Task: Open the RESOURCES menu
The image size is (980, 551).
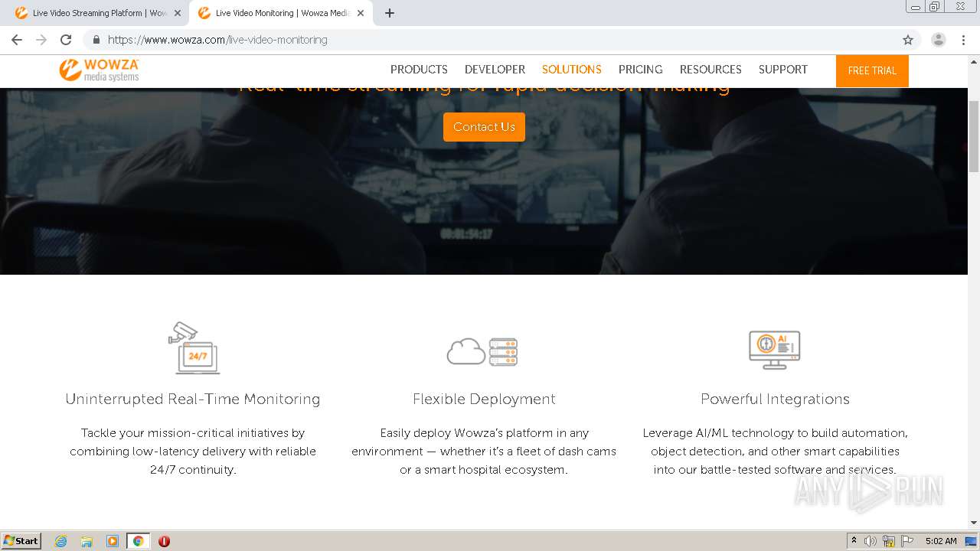Action: [x=710, y=70]
